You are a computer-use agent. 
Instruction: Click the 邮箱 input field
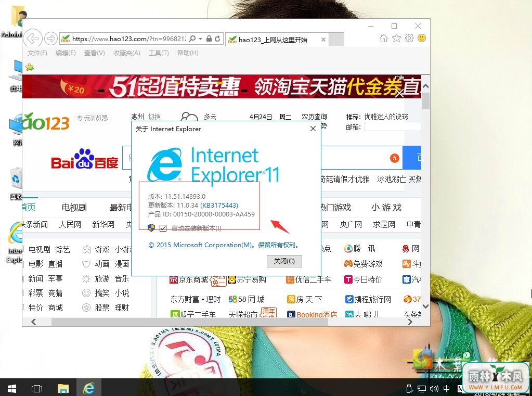click(x=393, y=126)
